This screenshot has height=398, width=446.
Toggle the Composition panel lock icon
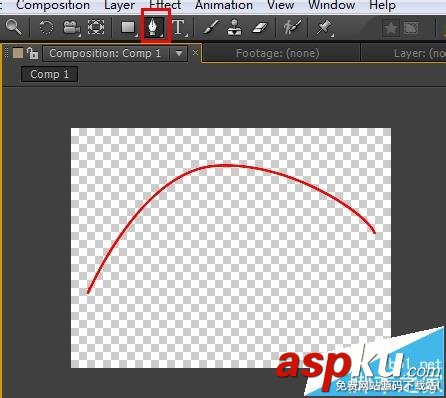[x=32, y=53]
